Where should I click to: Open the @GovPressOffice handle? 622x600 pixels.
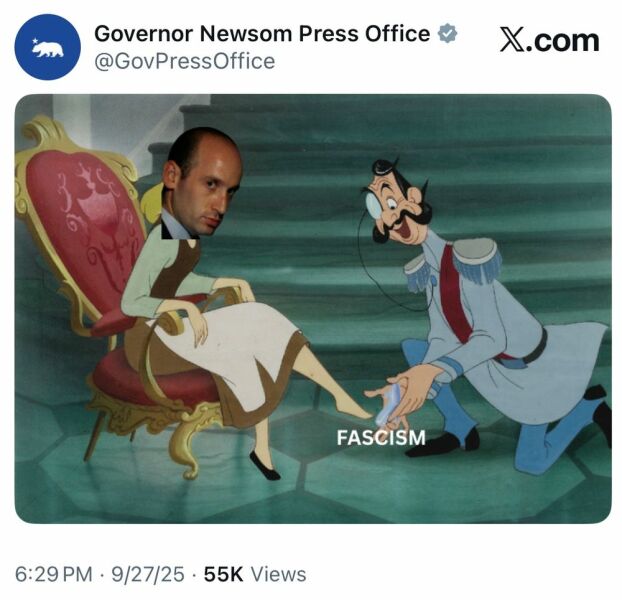tap(184, 61)
